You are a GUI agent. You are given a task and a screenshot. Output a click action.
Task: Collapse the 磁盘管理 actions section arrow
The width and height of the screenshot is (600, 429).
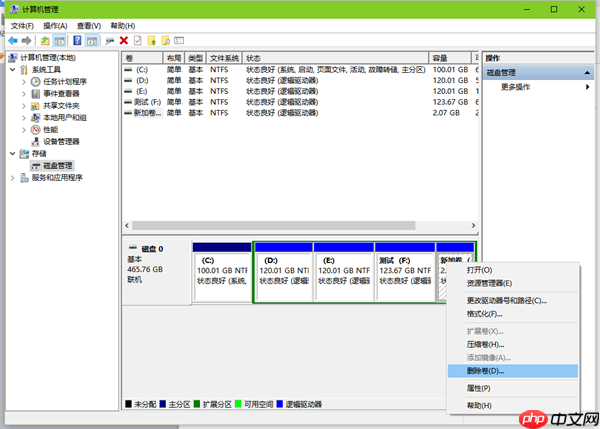pyautogui.click(x=587, y=73)
